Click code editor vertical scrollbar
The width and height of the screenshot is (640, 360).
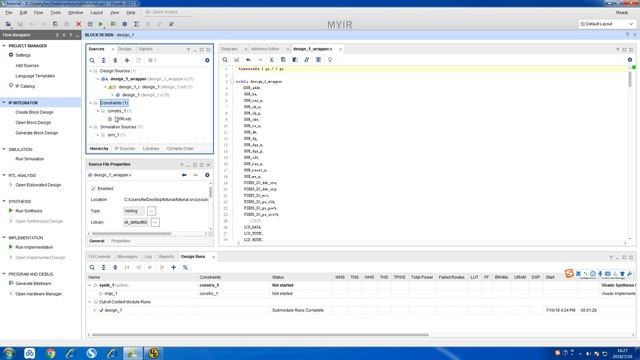click(630, 79)
